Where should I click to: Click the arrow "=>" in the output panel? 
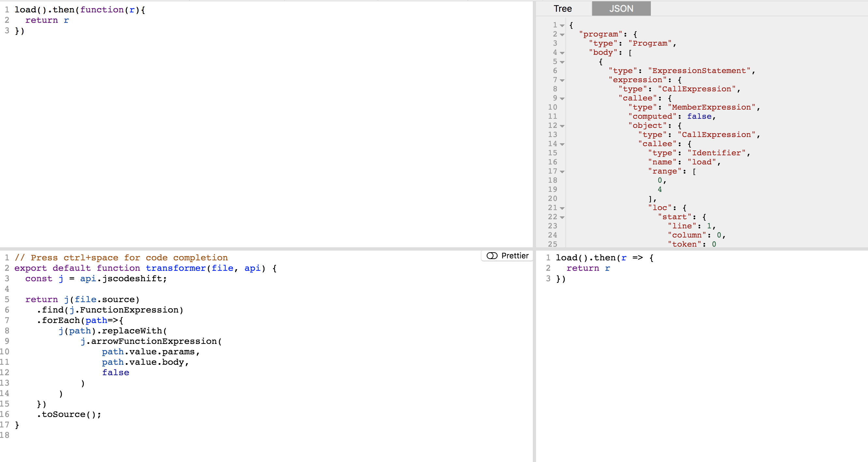(x=637, y=258)
